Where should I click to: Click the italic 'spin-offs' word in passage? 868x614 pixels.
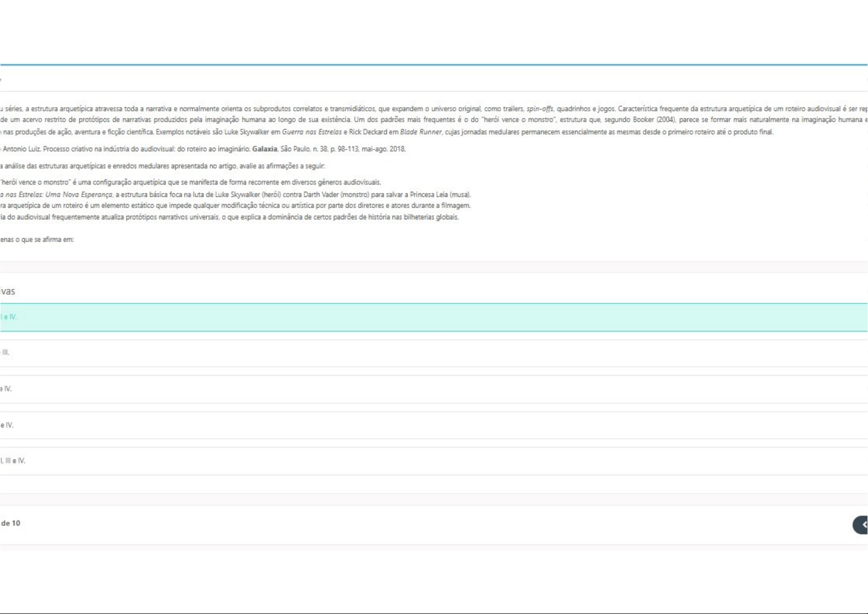coord(540,109)
